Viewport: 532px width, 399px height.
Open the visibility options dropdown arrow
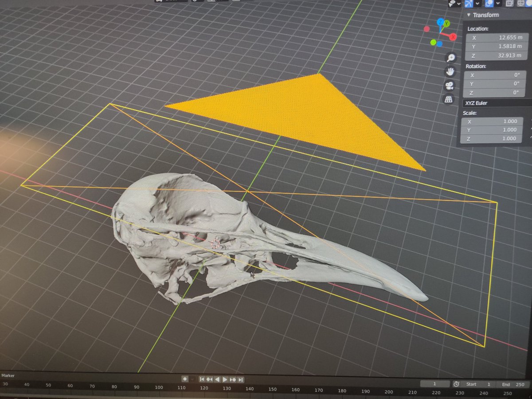[x=459, y=4]
